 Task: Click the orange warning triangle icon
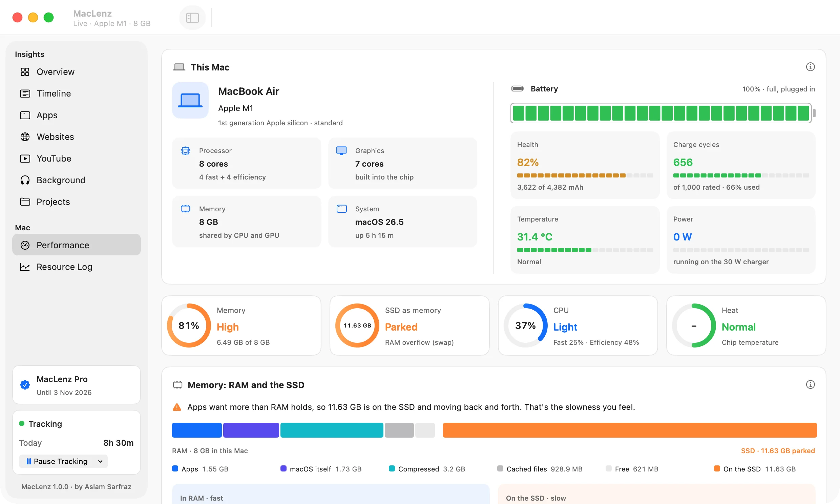[x=177, y=407]
